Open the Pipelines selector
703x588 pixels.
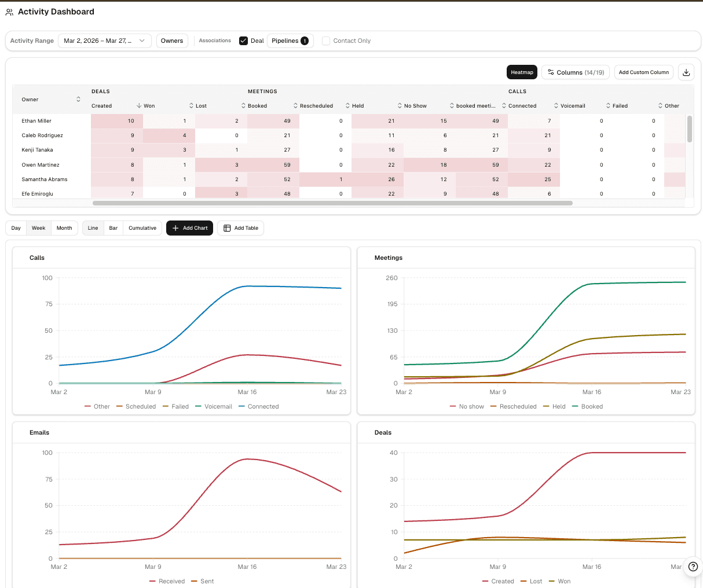point(290,41)
